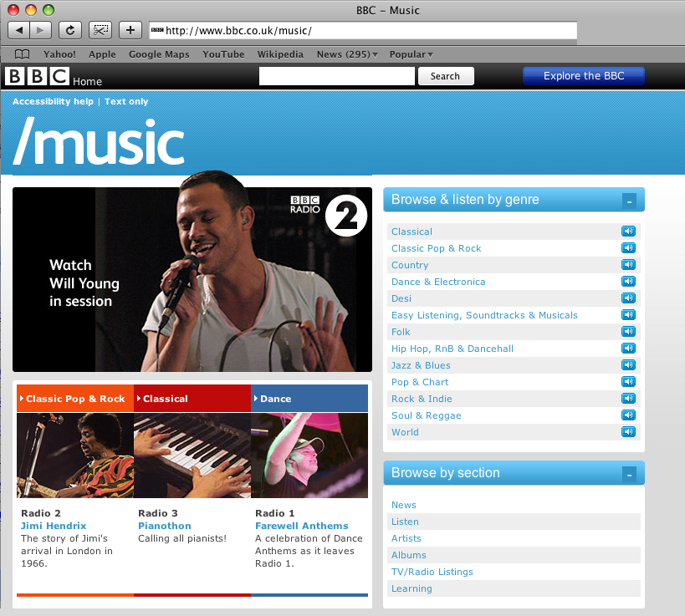The image size is (685, 616).
Task: Reload the page using the refresh icon
Action: [x=69, y=30]
